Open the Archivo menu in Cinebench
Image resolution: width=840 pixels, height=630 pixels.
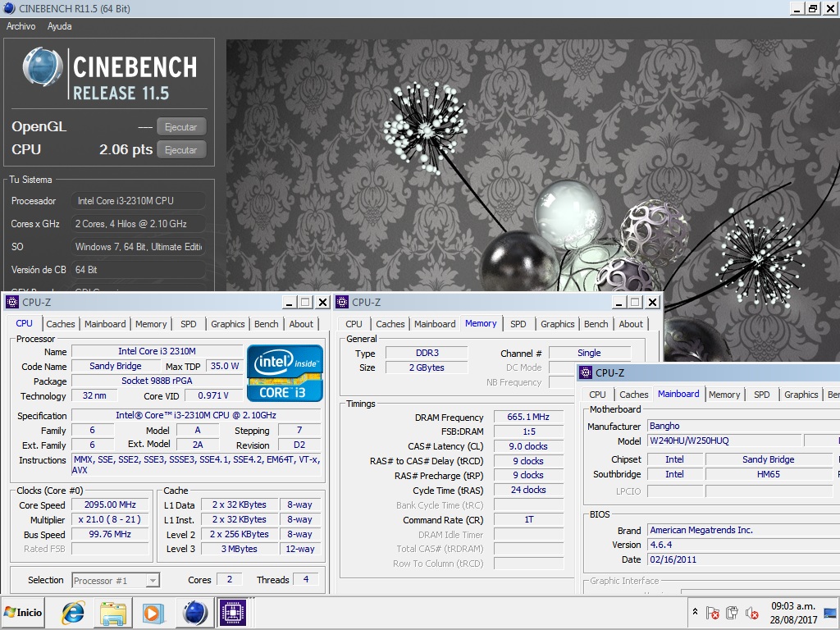(21, 26)
